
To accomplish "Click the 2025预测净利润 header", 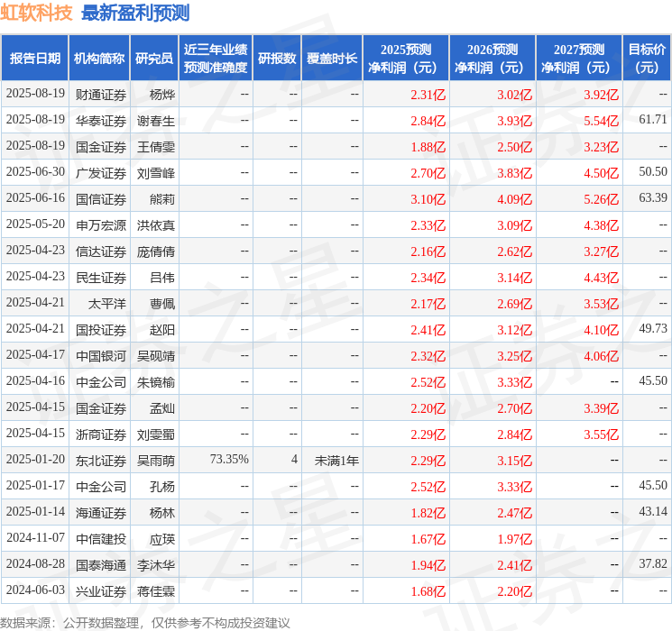I will point(406,59).
